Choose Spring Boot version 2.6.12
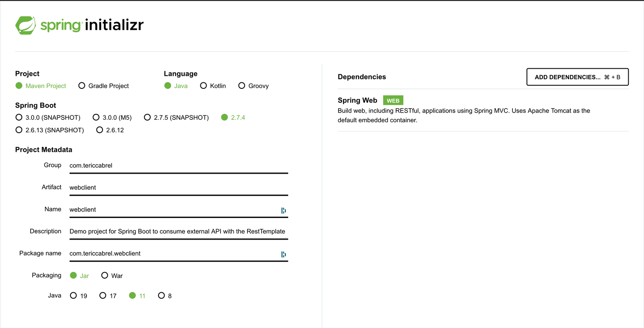Image resolution: width=644 pixels, height=328 pixels. pyautogui.click(x=99, y=130)
